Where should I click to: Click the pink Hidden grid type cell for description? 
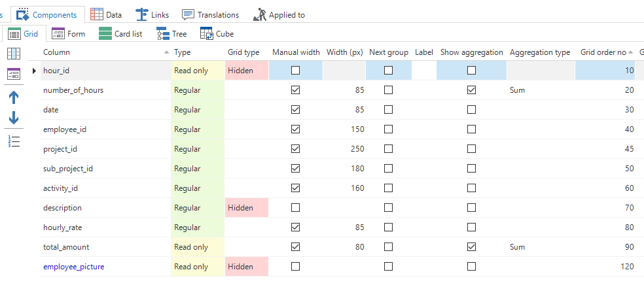click(x=246, y=208)
